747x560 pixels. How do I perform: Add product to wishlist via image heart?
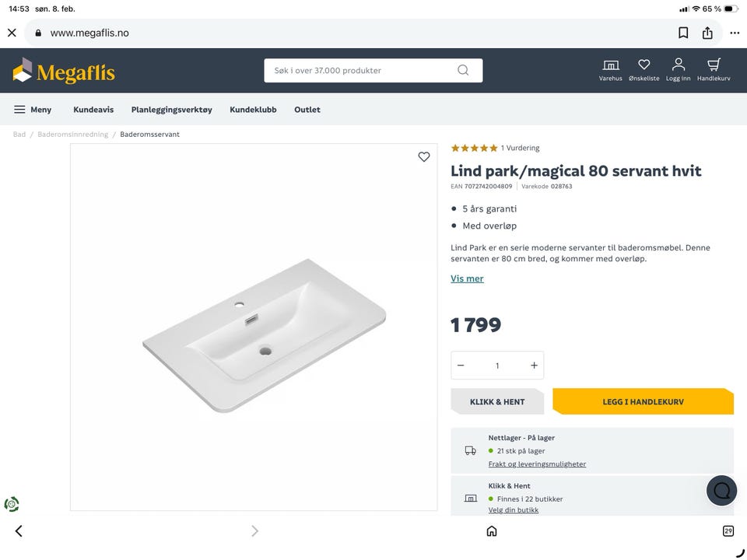pos(424,156)
